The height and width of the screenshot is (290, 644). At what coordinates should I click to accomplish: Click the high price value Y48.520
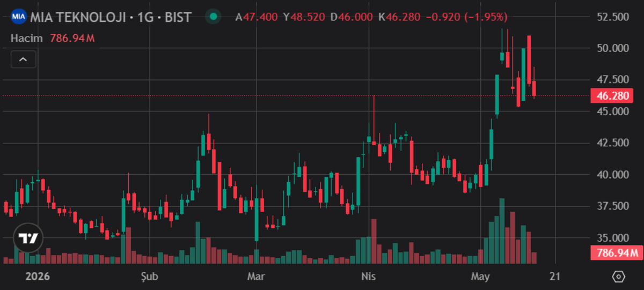click(x=304, y=17)
